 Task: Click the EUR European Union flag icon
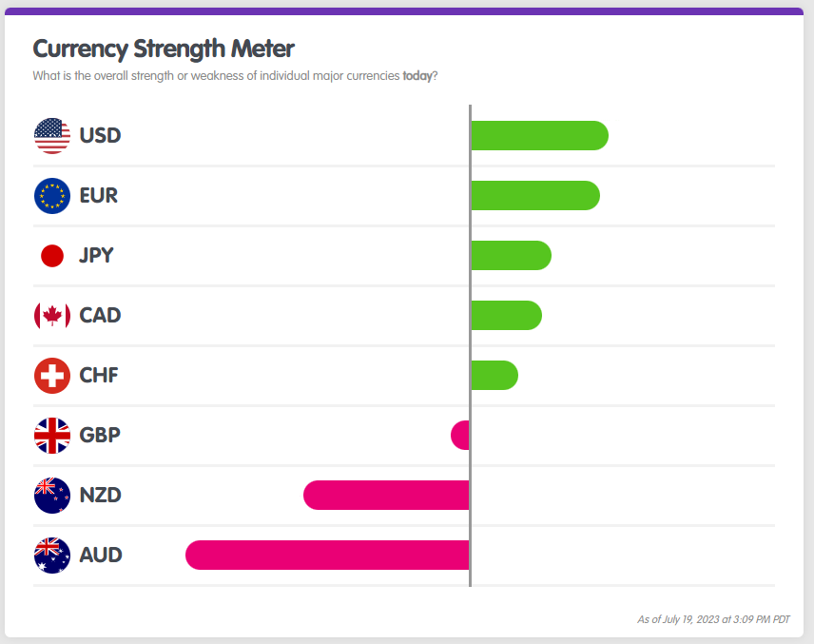point(51,195)
